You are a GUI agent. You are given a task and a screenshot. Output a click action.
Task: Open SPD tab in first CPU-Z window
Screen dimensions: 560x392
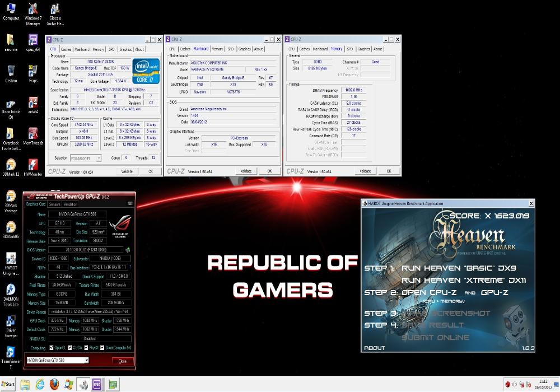(x=112, y=49)
